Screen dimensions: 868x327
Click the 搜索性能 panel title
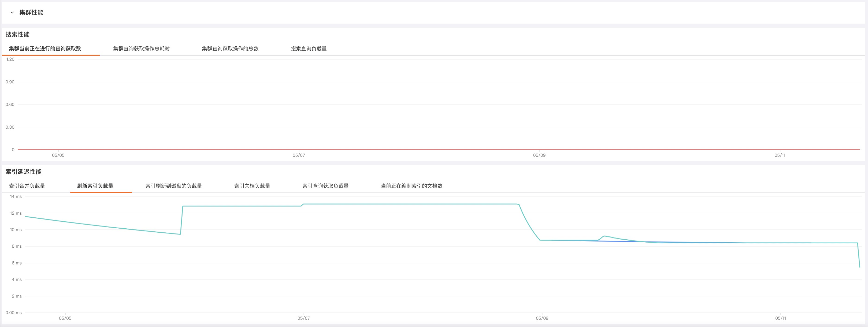pos(17,35)
